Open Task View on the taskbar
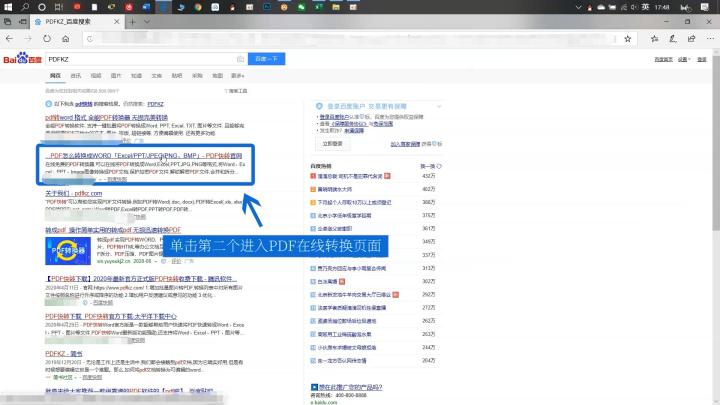 59,7
